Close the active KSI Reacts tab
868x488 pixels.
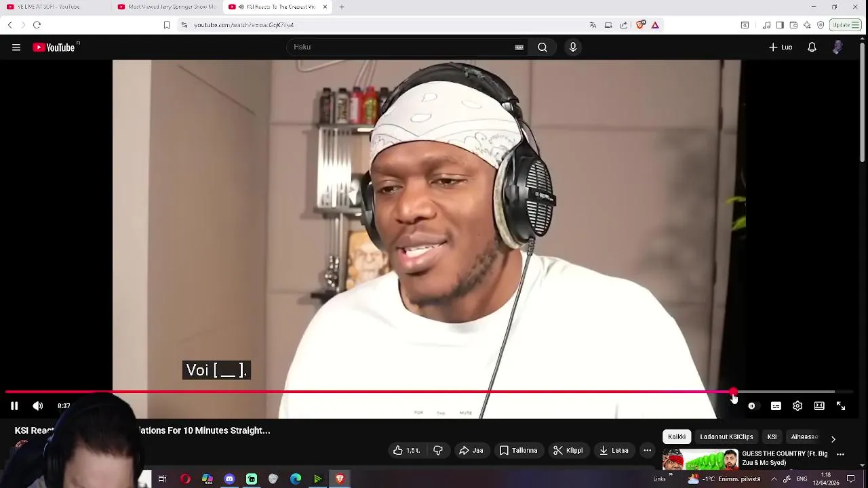click(x=325, y=7)
